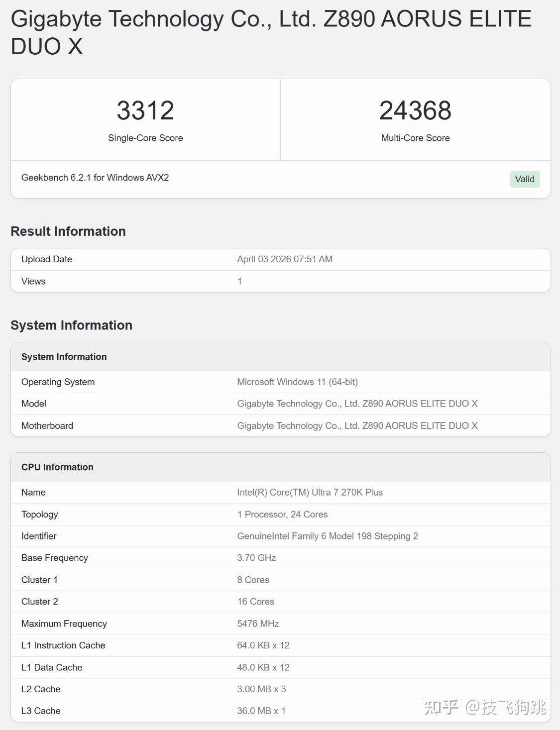Click the Base Frequency label
This screenshot has width=560, height=730.
tap(55, 558)
